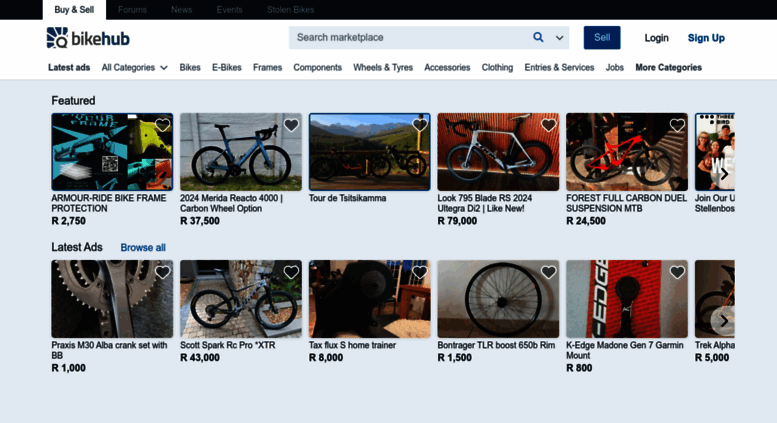Favorite the Tax flux S home trainer ad

tap(420, 272)
